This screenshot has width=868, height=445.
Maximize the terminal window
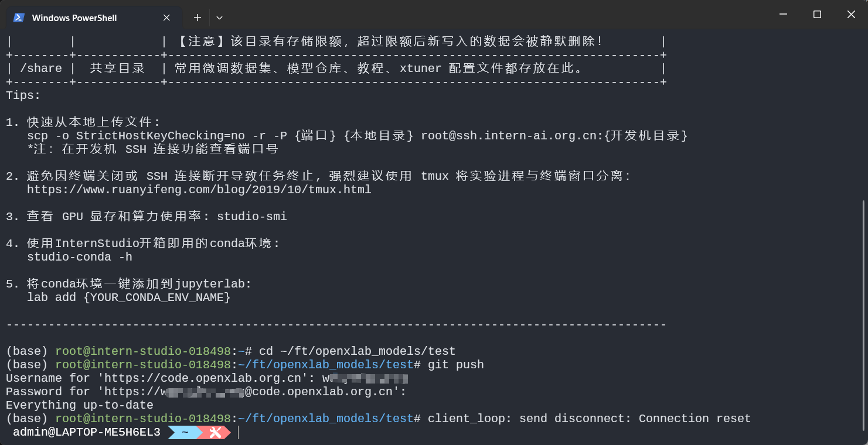[817, 15]
